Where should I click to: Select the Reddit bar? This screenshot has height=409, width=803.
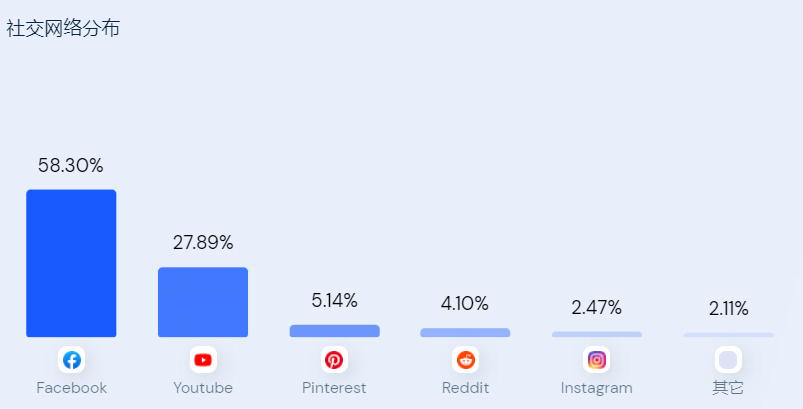point(465,332)
